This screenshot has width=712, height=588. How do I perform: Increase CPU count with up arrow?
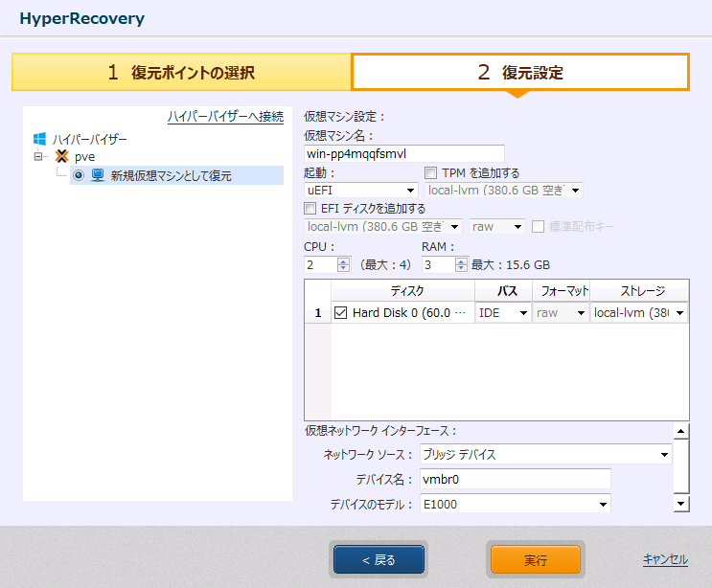(343, 260)
